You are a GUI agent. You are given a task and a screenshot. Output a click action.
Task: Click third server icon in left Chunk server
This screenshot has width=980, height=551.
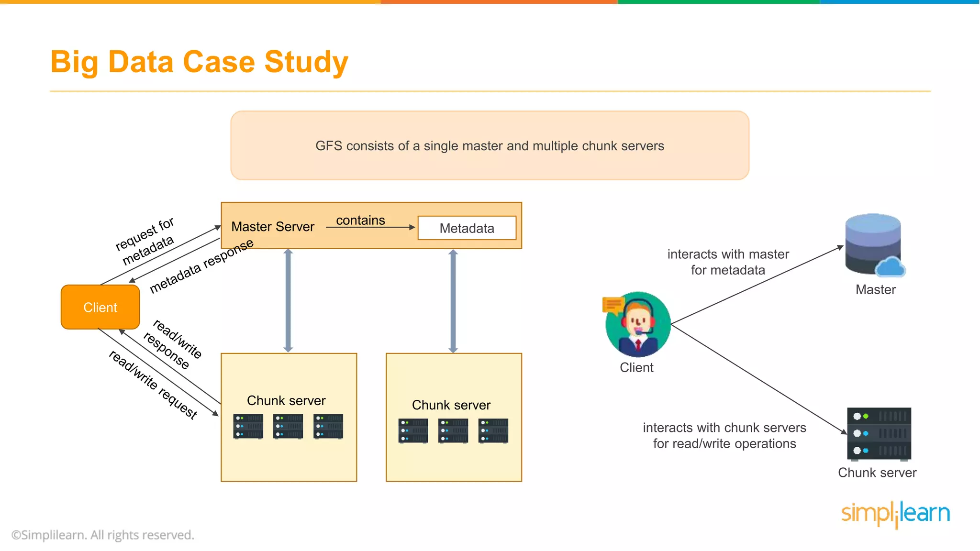(x=328, y=426)
